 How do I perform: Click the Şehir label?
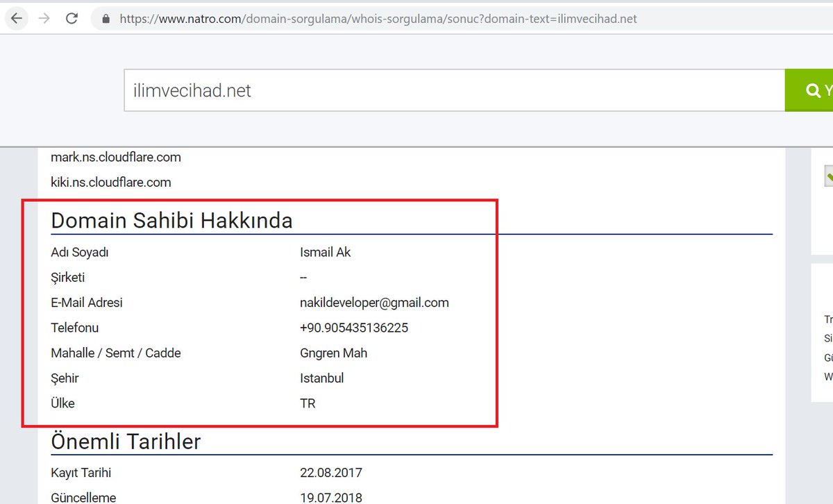pos(65,378)
